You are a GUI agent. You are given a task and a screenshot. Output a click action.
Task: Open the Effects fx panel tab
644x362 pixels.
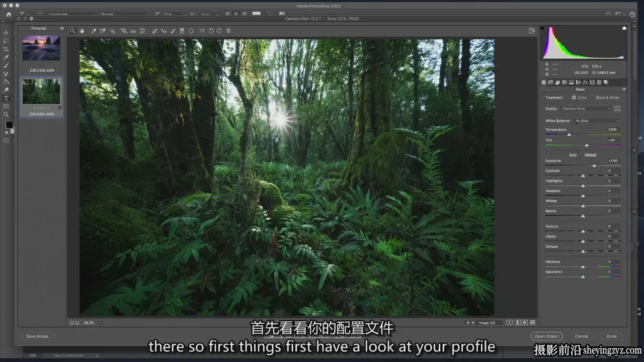[585, 82]
